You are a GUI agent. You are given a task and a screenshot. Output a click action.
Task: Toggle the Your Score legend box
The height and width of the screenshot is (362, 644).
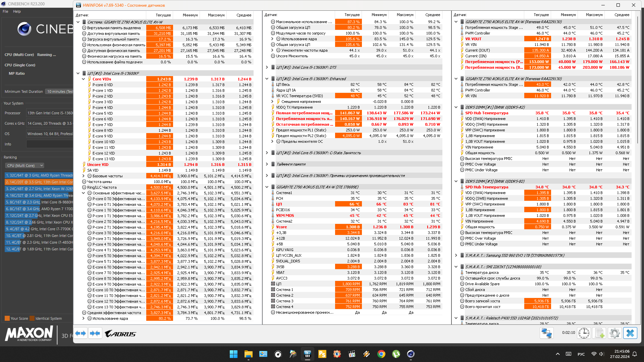tap(7, 318)
